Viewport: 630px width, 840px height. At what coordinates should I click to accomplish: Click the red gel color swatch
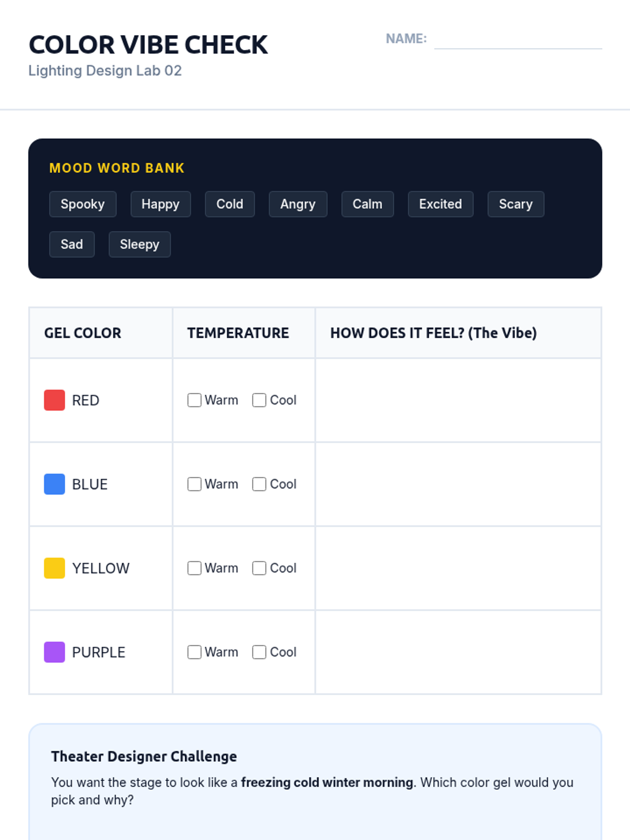(x=55, y=400)
